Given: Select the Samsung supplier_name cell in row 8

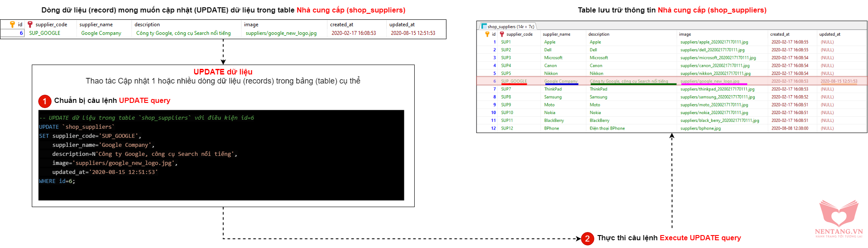Looking at the screenshot, I should tap(553, 97).
